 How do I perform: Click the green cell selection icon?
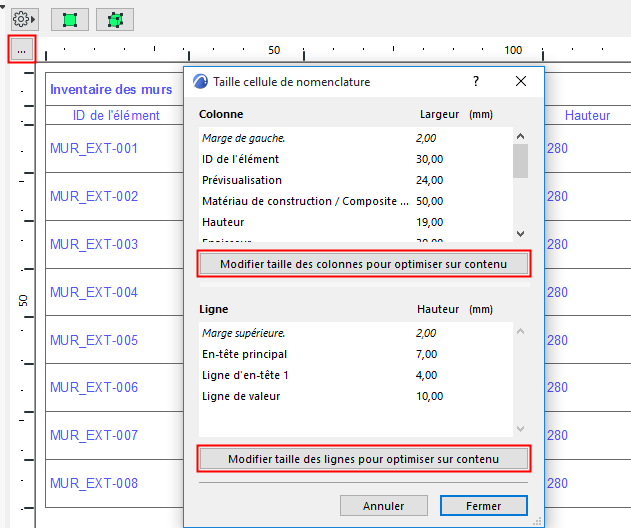[70, 19]
